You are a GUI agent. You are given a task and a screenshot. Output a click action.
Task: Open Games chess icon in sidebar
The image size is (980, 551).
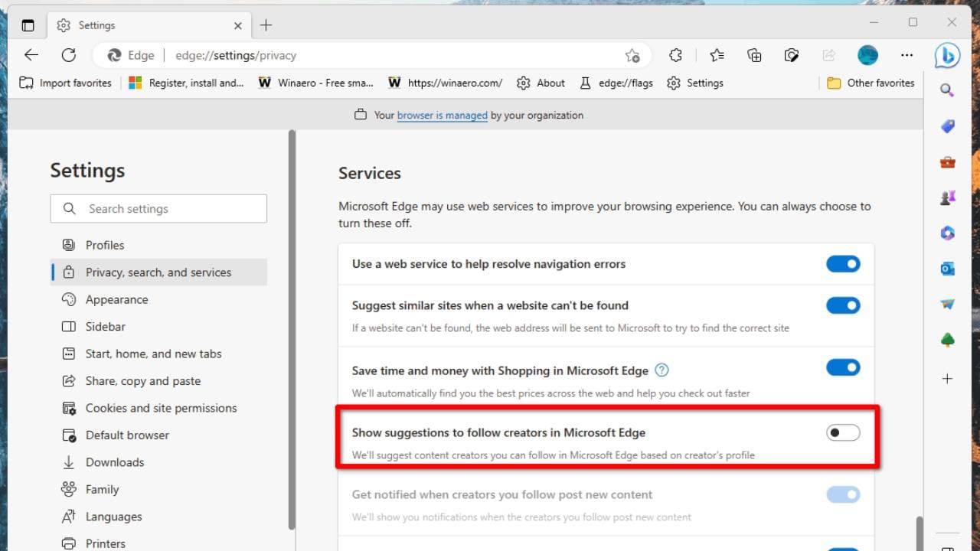pos(947,198)
